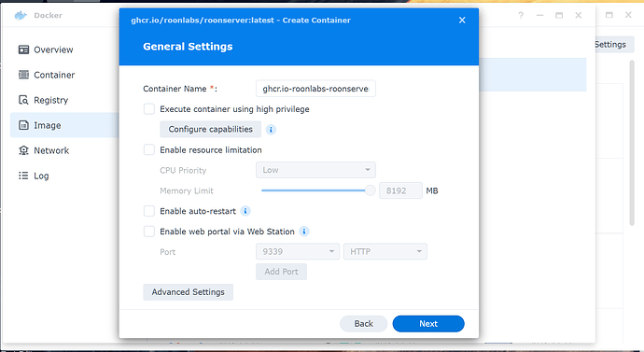Click the Log list icon
This screenshot has width=644, height=352.
coord(23,176)
